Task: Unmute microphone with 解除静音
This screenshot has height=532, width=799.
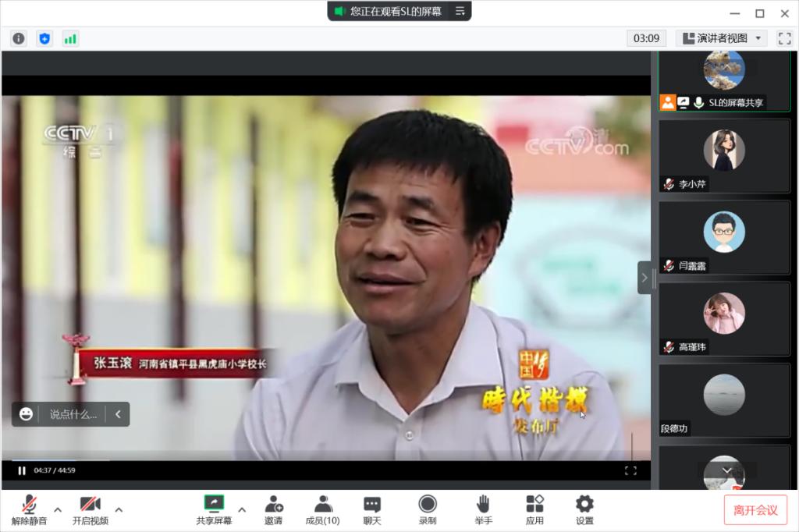Action: (x=29, y=510)
